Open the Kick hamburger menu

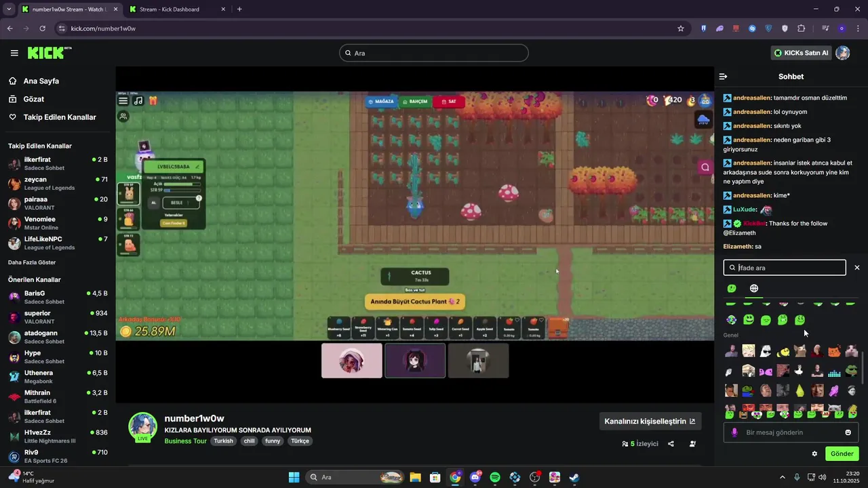(14, 53)
